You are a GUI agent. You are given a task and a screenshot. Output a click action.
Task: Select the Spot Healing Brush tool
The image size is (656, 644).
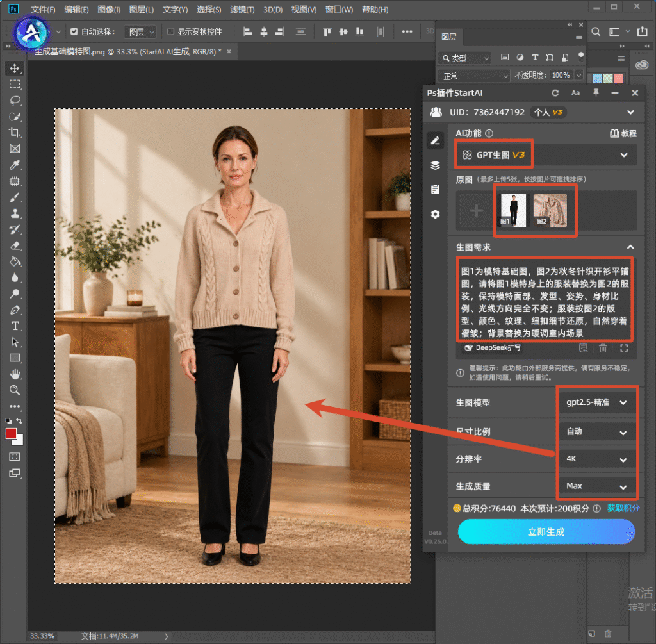15,181
